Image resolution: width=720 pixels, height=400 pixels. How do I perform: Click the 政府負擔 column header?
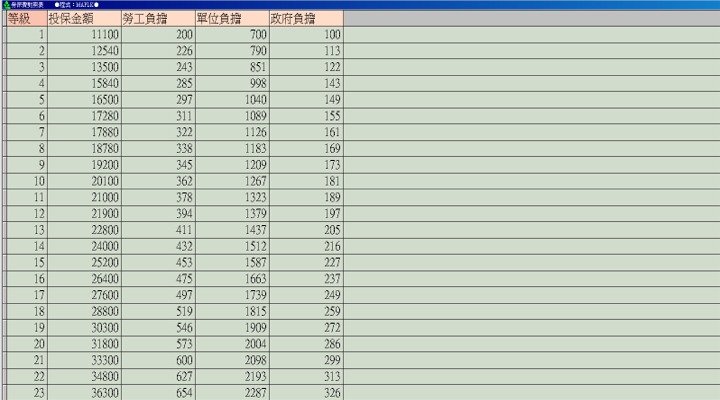(x=305, y=19)
